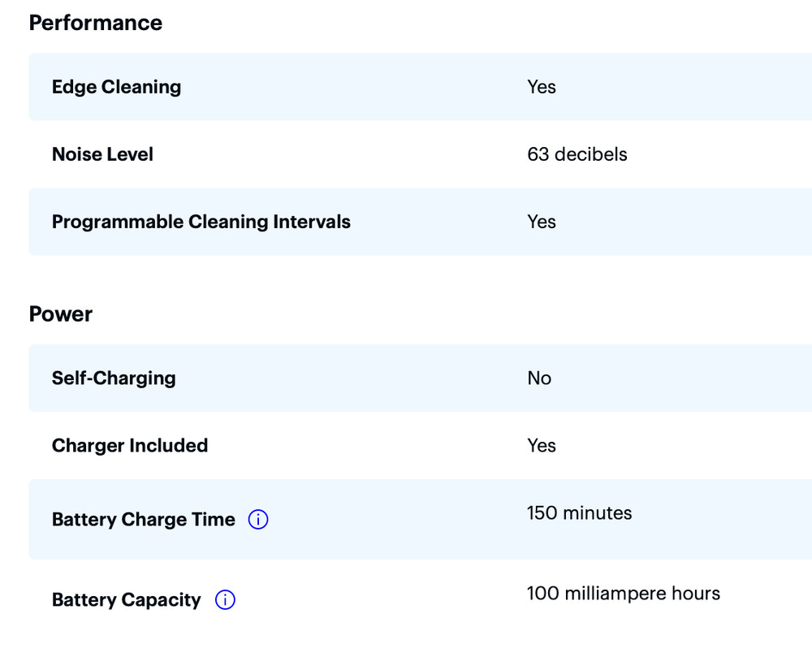Viewport: 812px width, 670px height.
Task: Click the Power section heading
Action: tap(61, 313)
